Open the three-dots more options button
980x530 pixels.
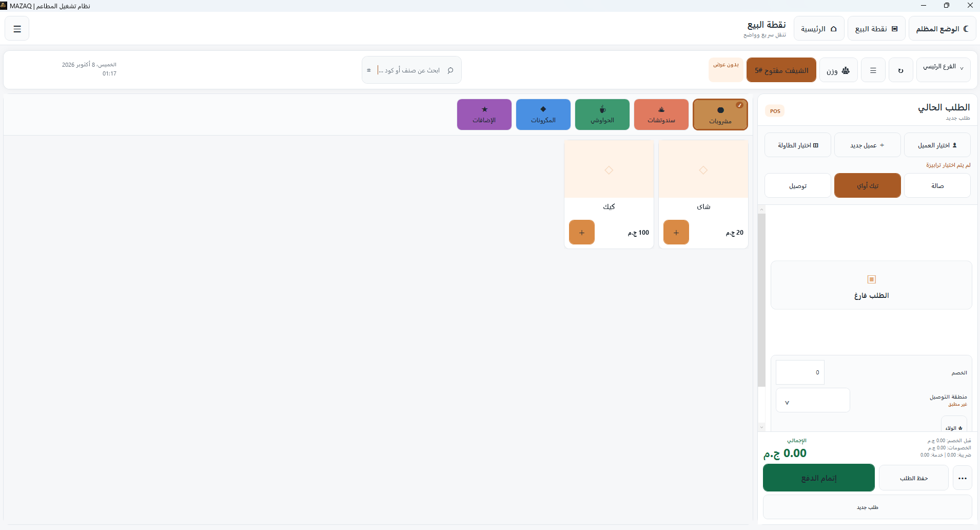coord(963,478)
